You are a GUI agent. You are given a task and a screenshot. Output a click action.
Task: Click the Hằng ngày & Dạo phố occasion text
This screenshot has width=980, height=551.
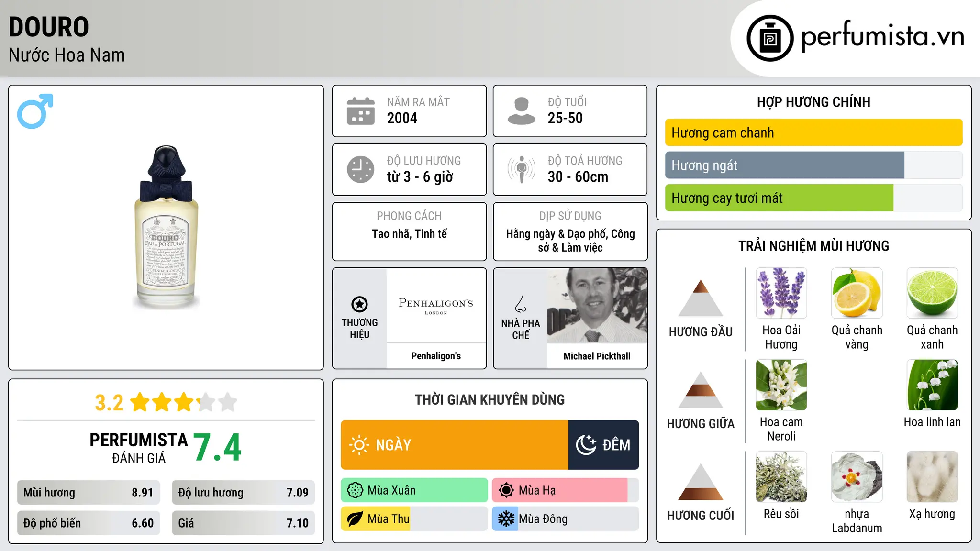tap(570, 241)
